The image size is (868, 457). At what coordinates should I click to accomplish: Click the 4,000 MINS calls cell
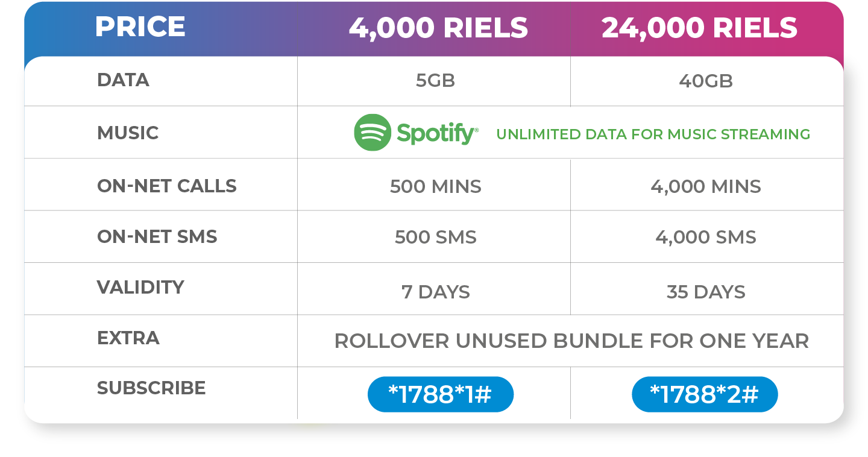[x=706, y=186]
